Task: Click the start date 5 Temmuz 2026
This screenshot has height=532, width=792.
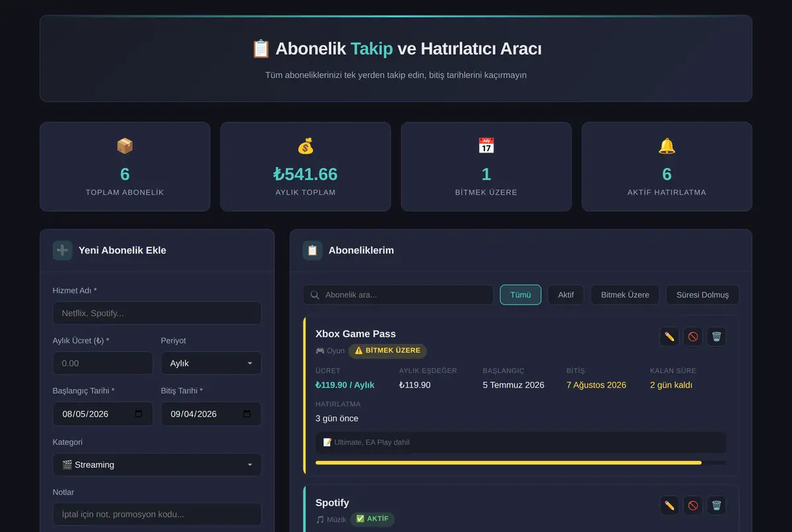Action: point(513,385)
